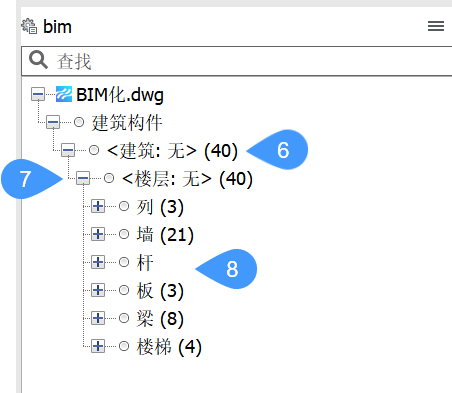Image resolution: width=452 pixels, height=393 pixels.
Task: Click the search magnifier icon
Action: tap(38, 60)
